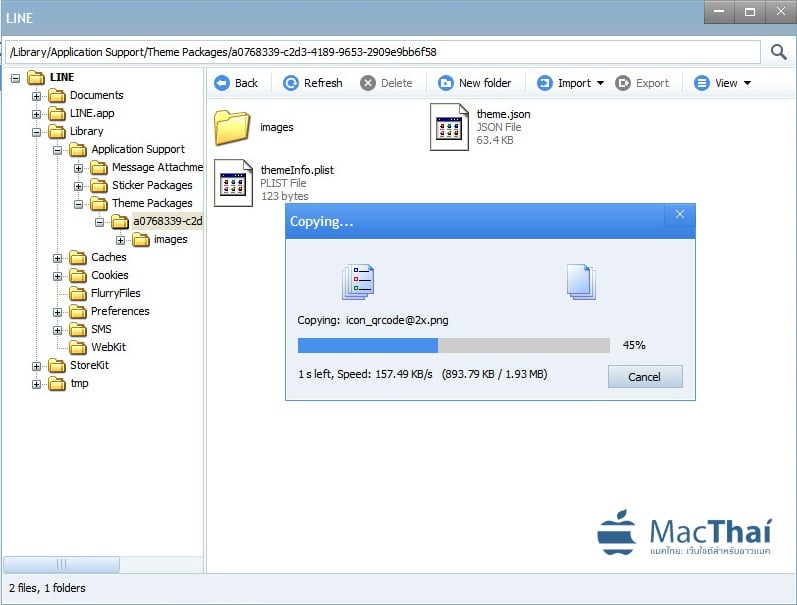Expand the Documents tree node
The width and height of the screenshot is (797, 605).
pos(36,96)
